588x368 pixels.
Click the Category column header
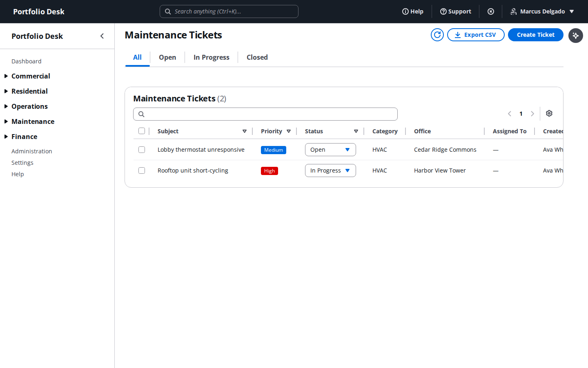coord(385,131)
